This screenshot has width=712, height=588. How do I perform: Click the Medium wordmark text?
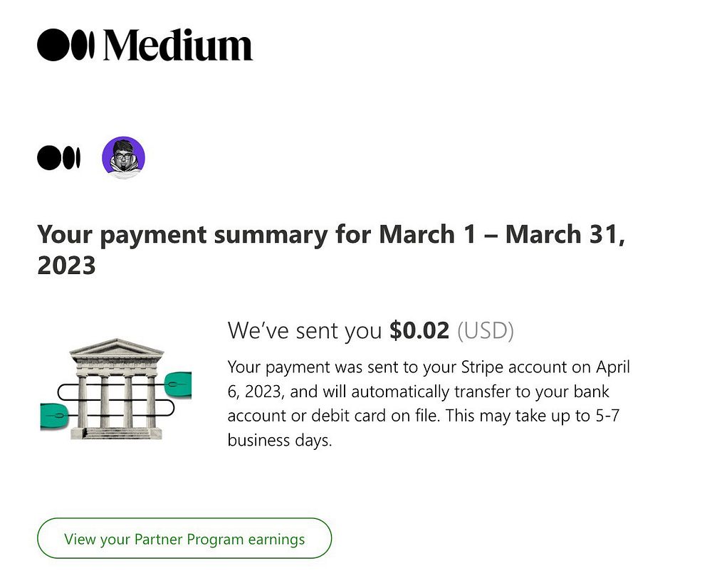[178, 46]
